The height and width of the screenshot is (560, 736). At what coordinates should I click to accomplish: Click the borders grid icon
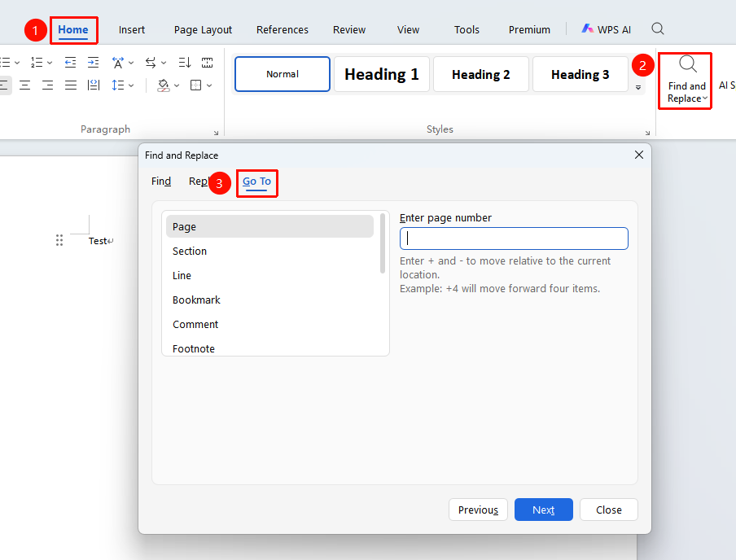click(195, 85)
